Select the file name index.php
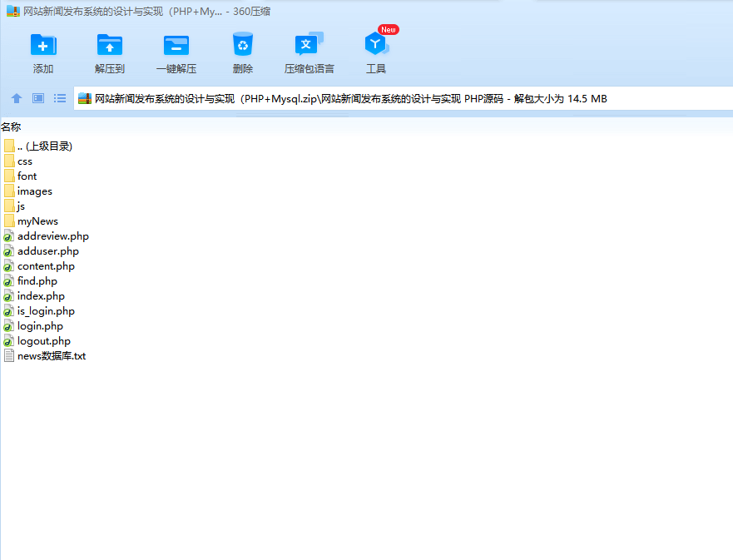This screenshot has height=560, width=733. point(41,296)
